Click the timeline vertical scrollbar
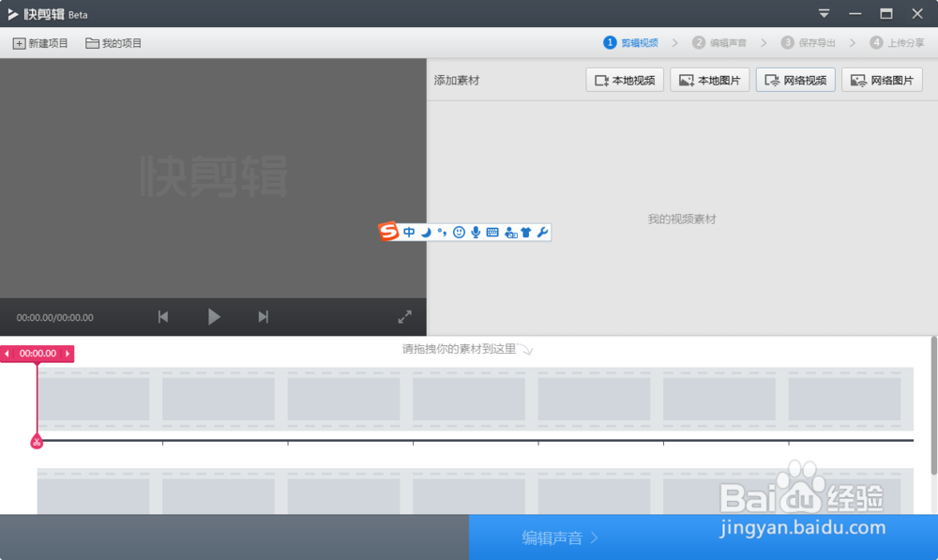The image size is (938, 560). pos(934,405)
